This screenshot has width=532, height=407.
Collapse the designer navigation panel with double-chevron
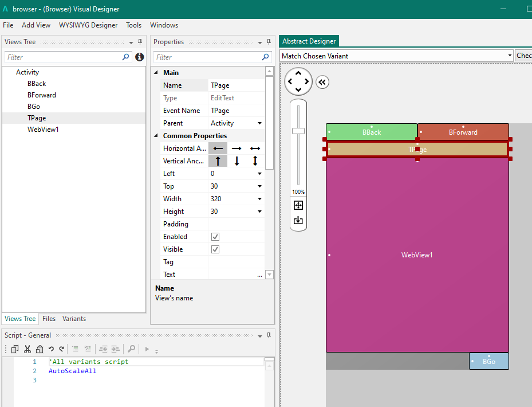click(x=322, y=82)
